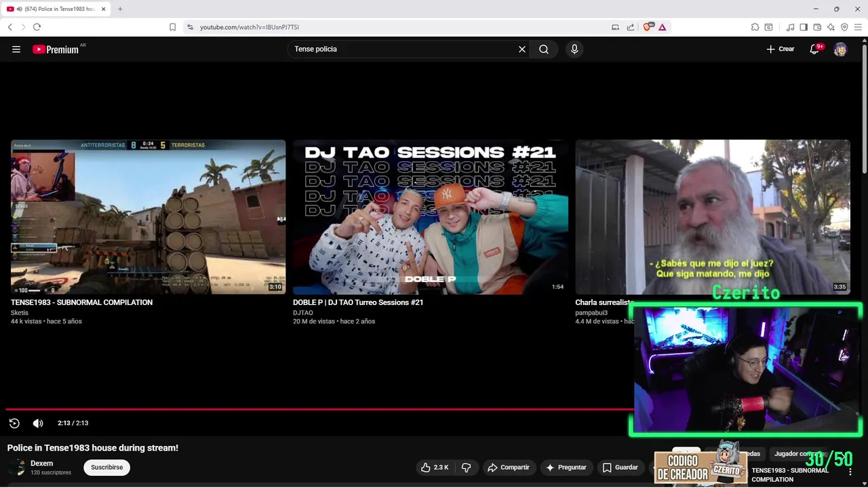Open the Dexem channel name
Image resolution: width=868 pixels, height=488 pixels.
pos(41,464)
